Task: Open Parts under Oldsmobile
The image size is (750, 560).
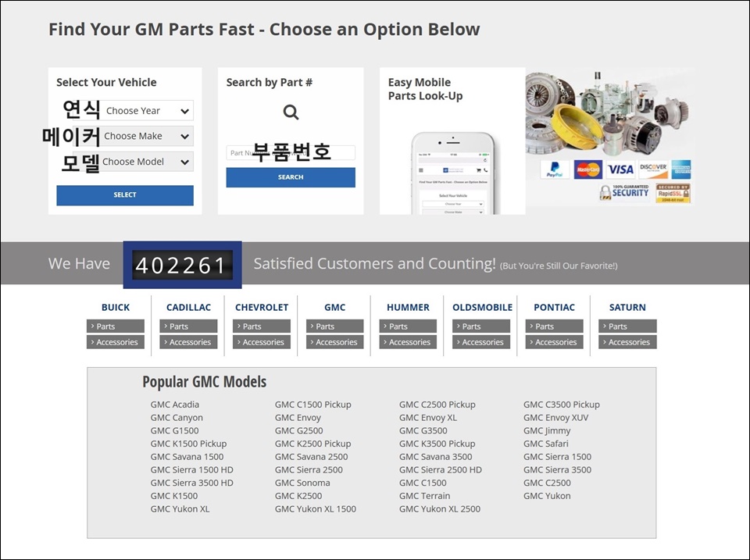Action: (481, 326)
